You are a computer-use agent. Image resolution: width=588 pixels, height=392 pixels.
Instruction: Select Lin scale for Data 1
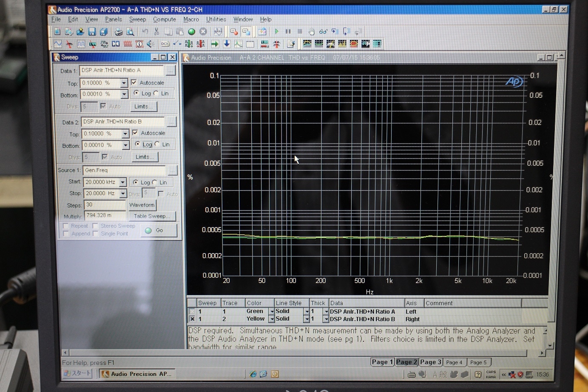(156, 93)
